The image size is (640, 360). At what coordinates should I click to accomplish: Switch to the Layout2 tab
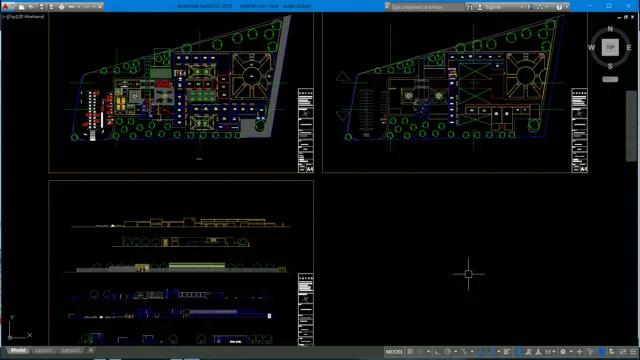[70, 350]
